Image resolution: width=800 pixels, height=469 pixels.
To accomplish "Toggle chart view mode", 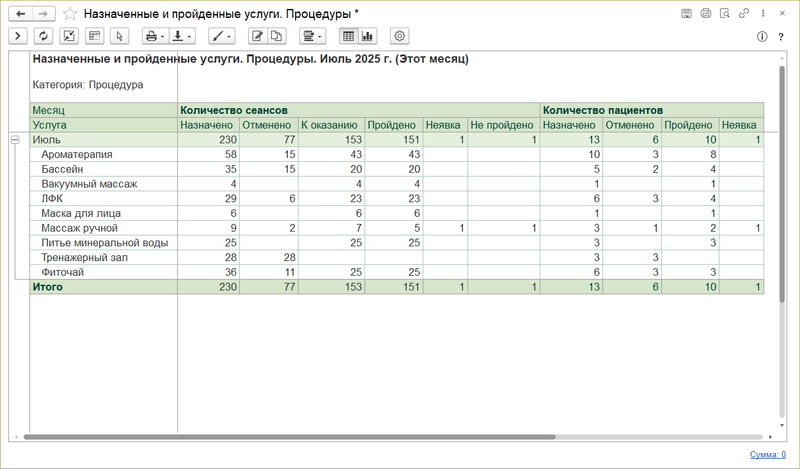I will (x=367, y=36).
